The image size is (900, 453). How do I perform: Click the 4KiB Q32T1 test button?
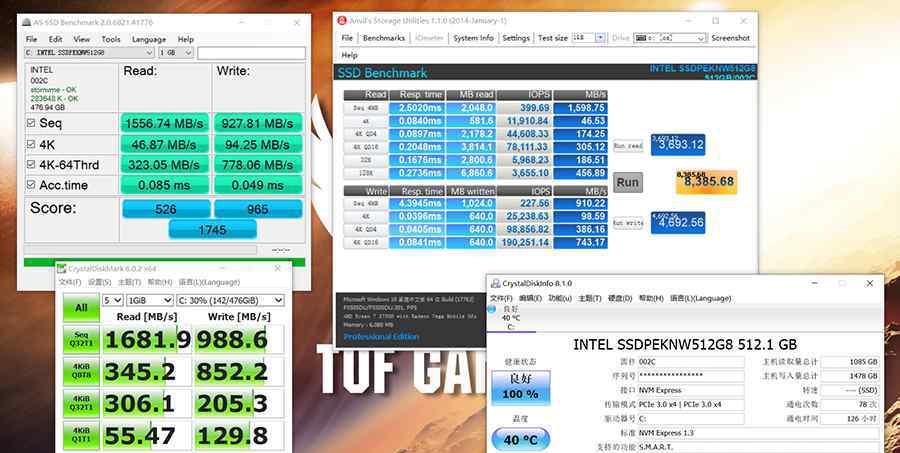[81, 404]
